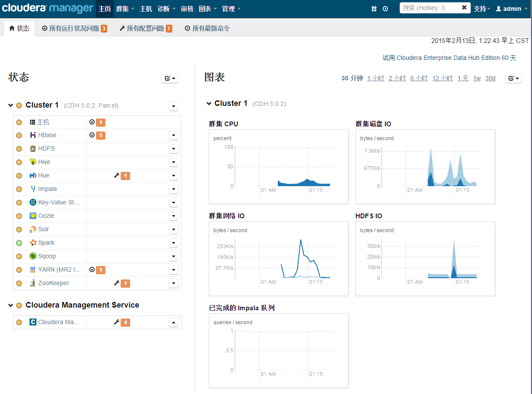Click the Spark service icon

coord(33,243)
